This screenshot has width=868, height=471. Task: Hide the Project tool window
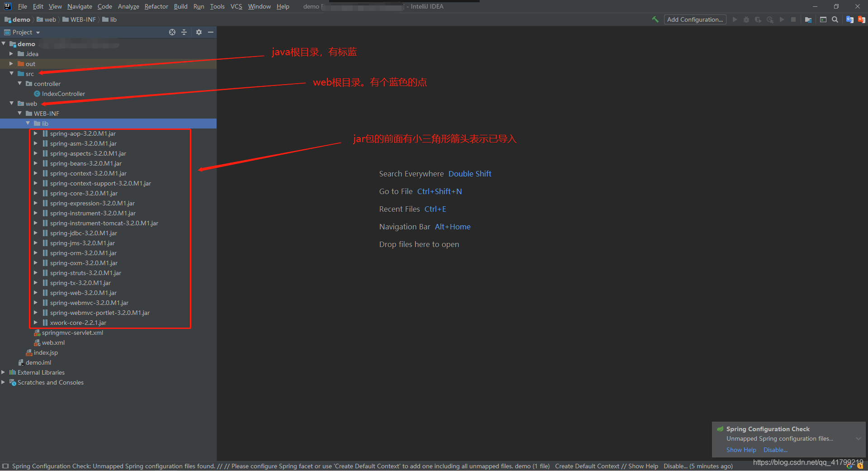coord(211,32)
